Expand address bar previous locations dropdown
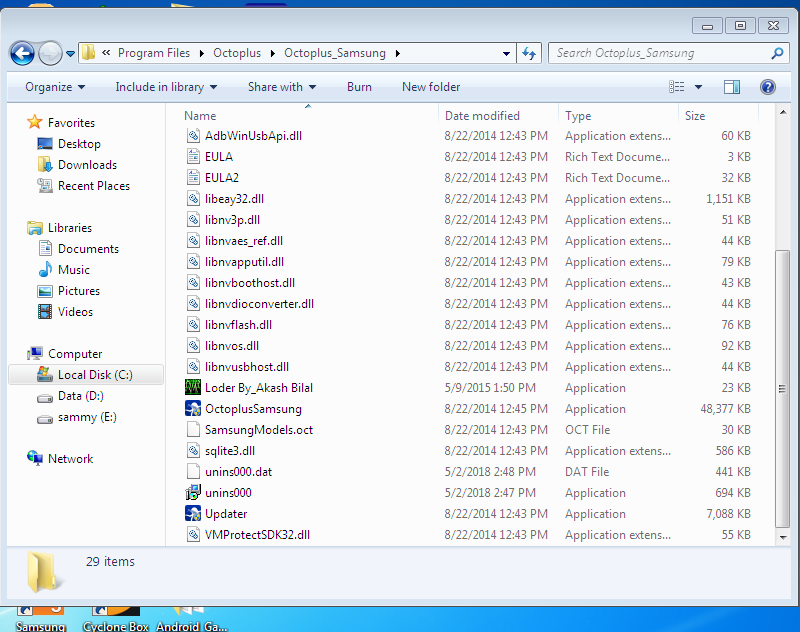Image resolution: width=800 pixels, height=632 pixels. [x=506, y=53]
